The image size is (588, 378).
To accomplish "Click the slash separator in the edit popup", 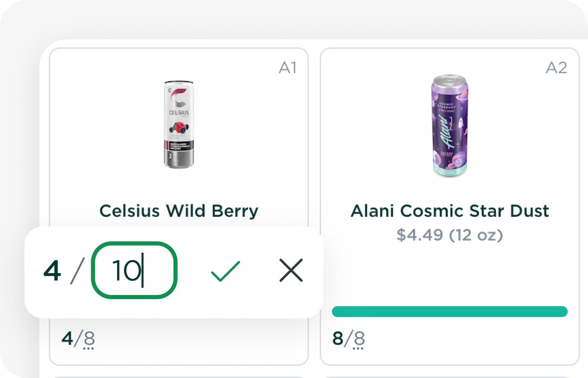I will pos(77,271).
